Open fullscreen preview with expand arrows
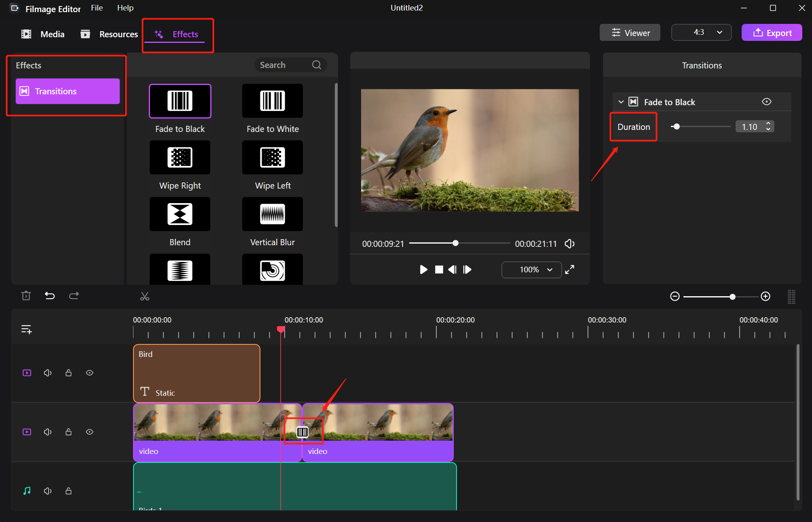The image size is (812, 522). (569, 269)
